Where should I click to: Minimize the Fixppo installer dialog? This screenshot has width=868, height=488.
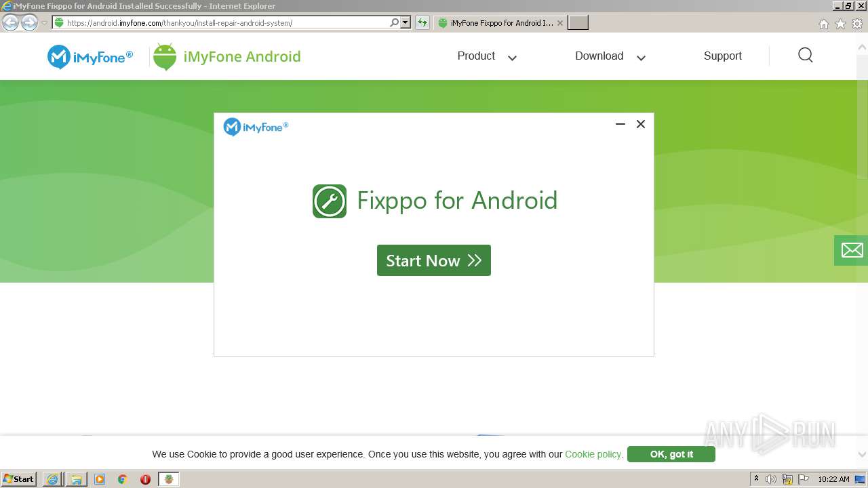coord(620,124)
